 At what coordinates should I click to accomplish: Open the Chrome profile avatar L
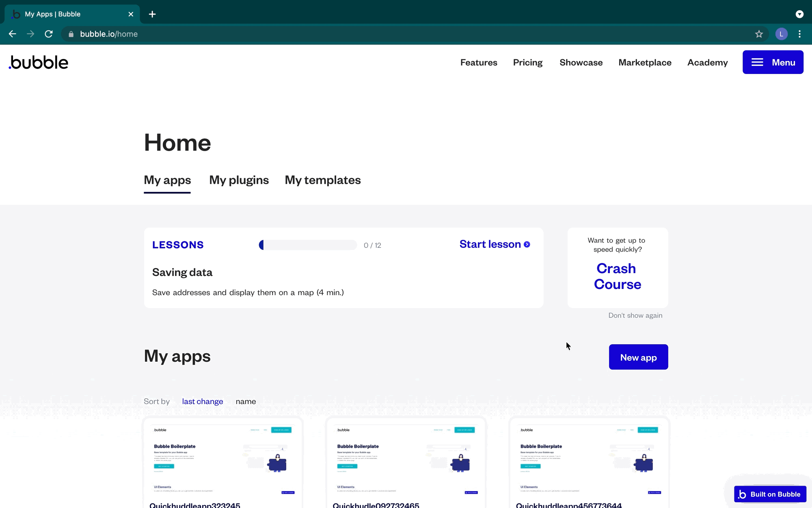(x=781, y=34)
